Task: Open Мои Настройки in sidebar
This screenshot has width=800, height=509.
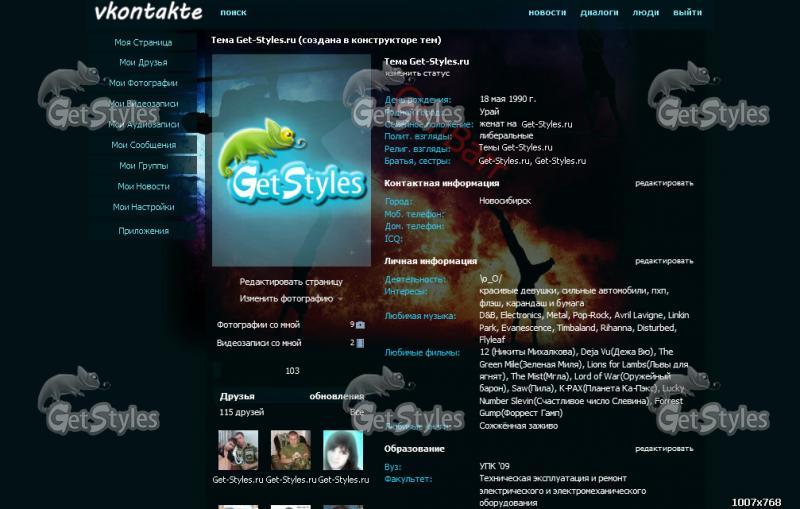Action: point(143,207)
